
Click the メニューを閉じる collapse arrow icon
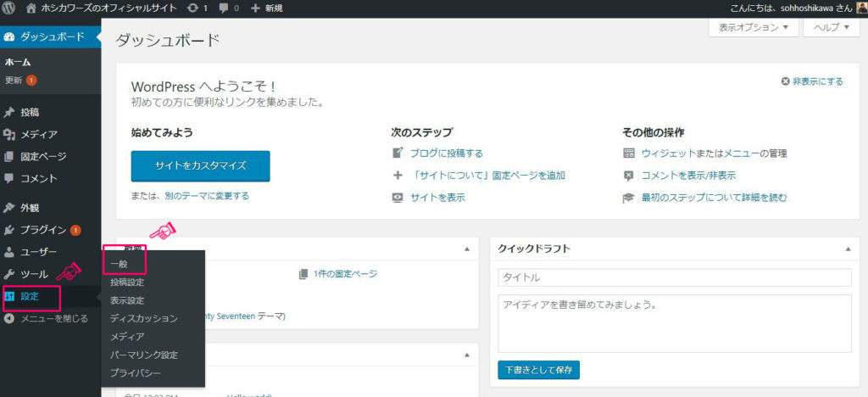[x=8, y=318]
